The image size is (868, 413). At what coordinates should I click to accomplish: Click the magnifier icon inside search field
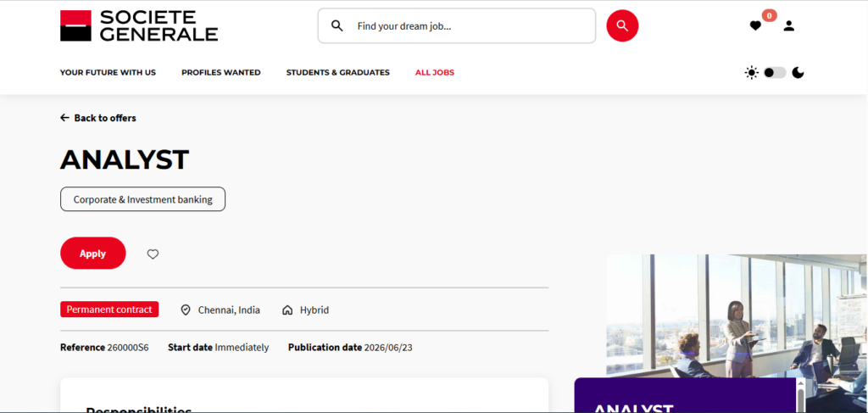[x=337, y=25]
